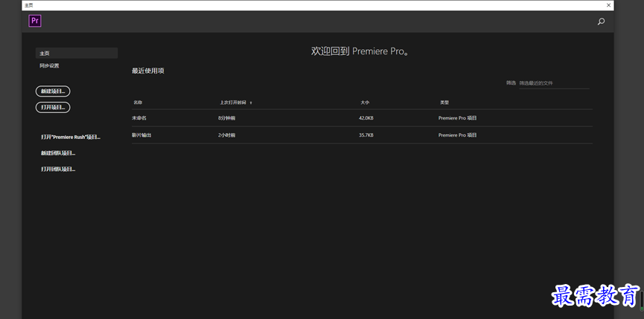Sort by the 名称 column header
Image resolution: width=644 pixels, height=319 pixels.
[x=138, y=103]
